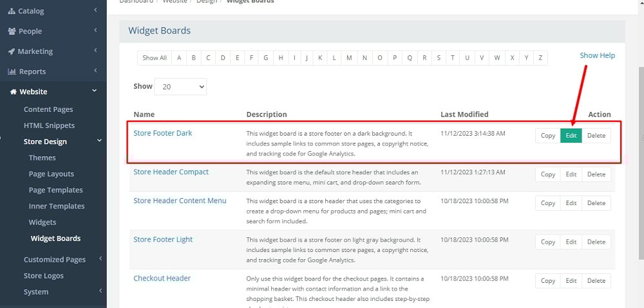Expand the Customized Pages submenu chevron

click(x=100, y=258)
